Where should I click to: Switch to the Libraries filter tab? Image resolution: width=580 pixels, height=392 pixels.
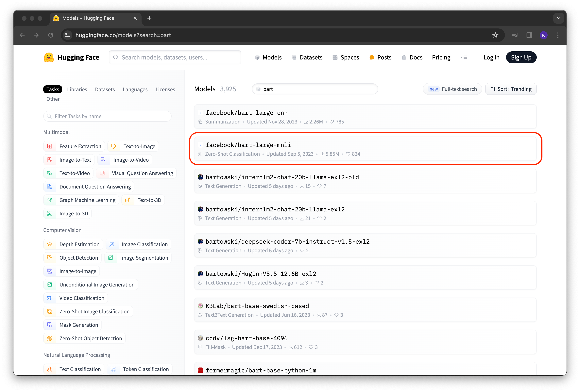click(77, 89)
